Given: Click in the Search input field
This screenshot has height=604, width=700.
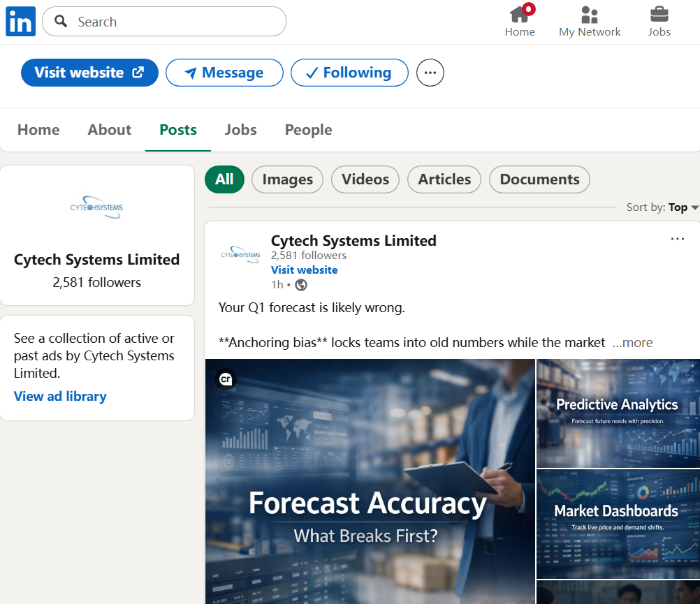Looking at the screenshot, I should 164,22.
